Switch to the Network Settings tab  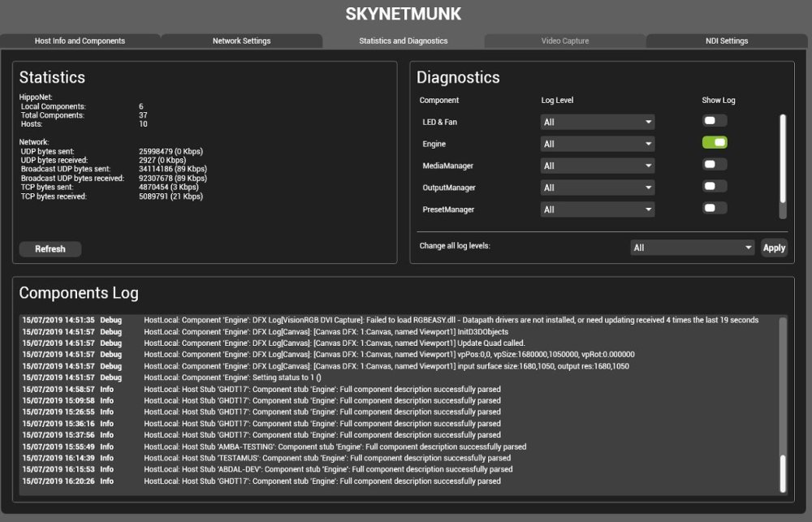tap(241, 41)
